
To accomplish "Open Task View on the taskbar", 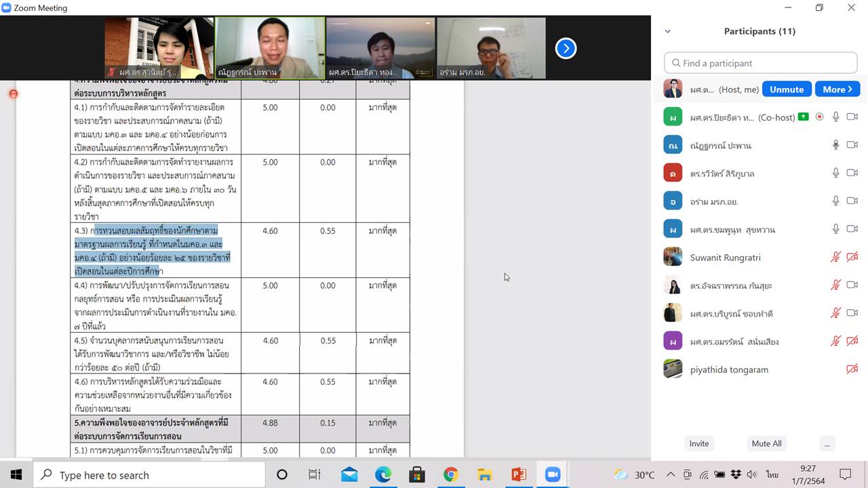I will 315,474.
